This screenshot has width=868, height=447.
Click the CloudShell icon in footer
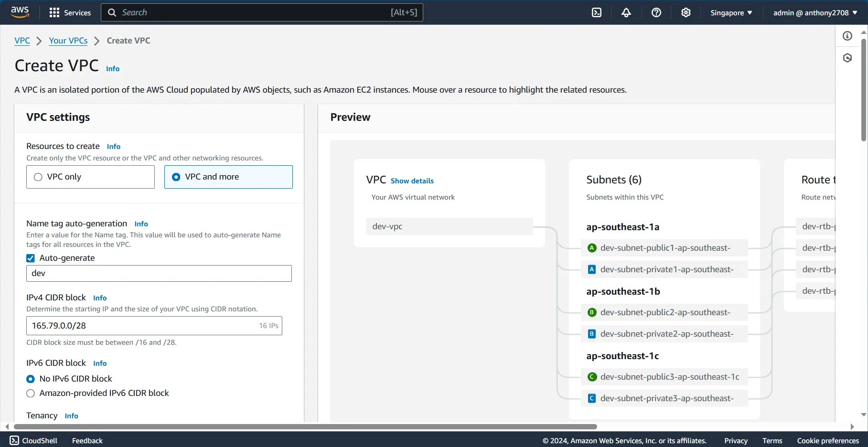14,440
